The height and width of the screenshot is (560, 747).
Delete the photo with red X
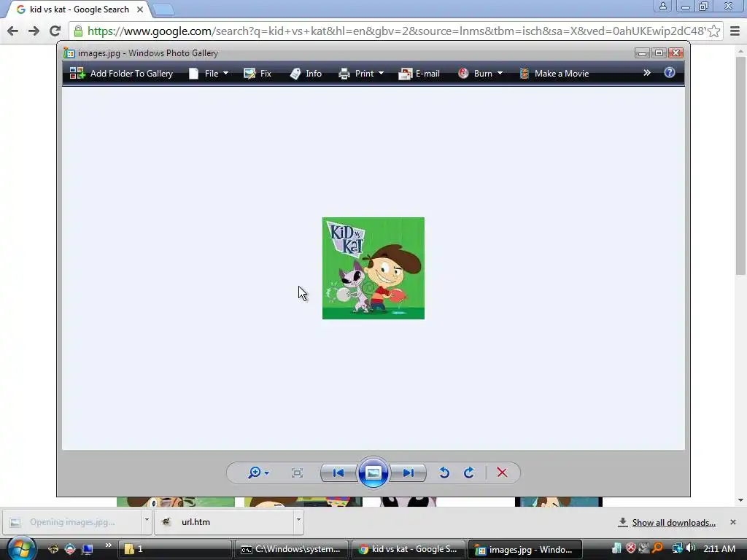pyautogui.click(x=502, y=472)
